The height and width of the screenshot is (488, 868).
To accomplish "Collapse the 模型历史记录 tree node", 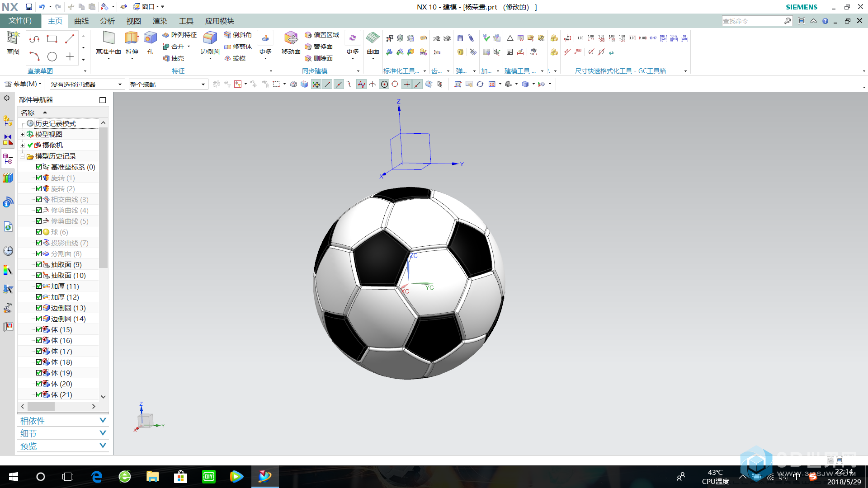I will click(22, 156).
